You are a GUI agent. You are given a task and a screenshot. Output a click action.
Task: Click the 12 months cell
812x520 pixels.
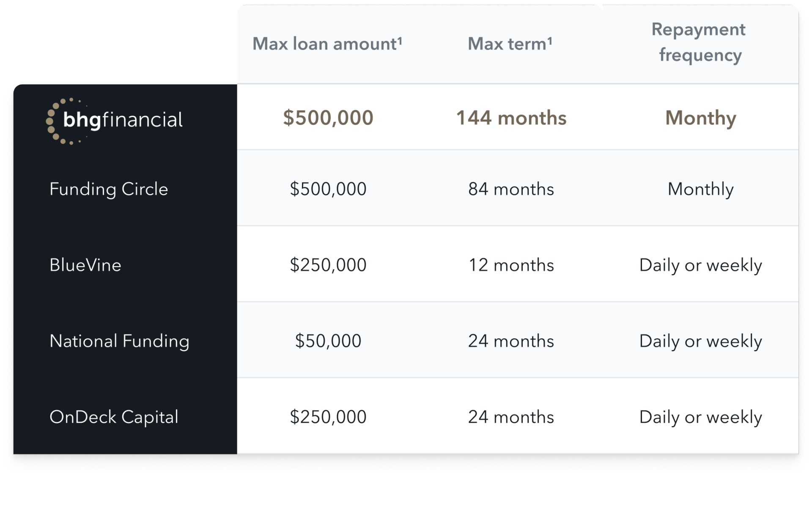click(x=511, y=265)
